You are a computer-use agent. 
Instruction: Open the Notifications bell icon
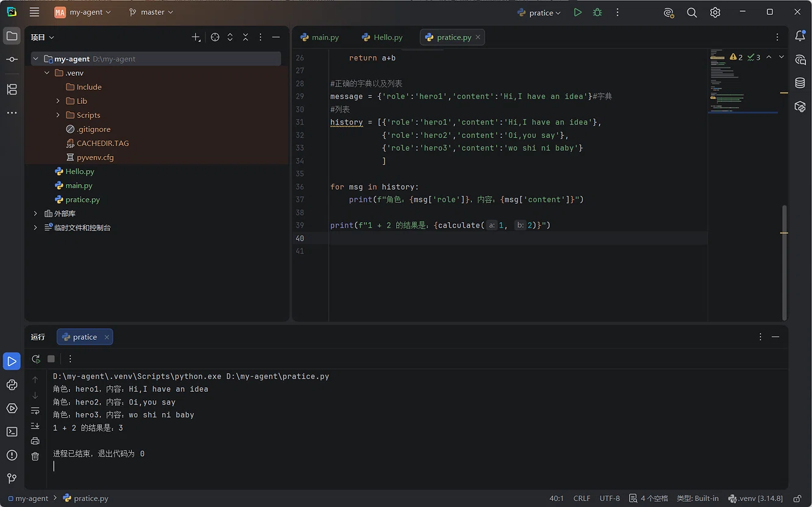pyautogui.click(x=800, y=37)
